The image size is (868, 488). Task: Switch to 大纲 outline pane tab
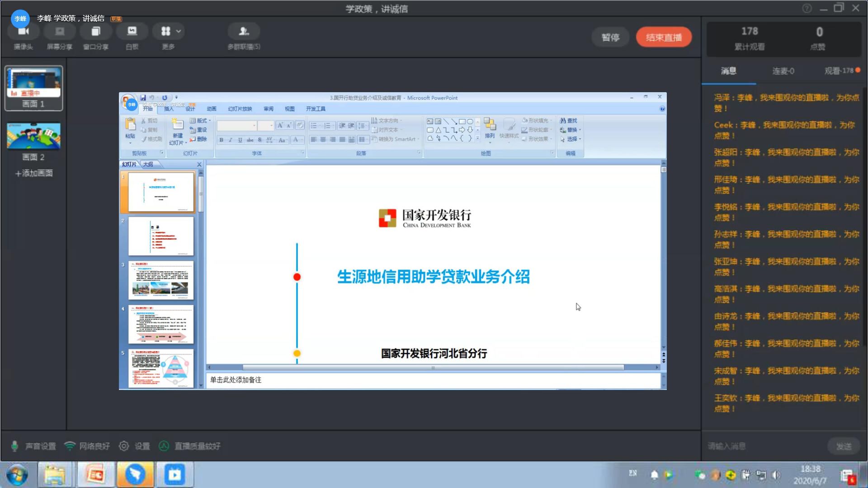tap(148, 164)
